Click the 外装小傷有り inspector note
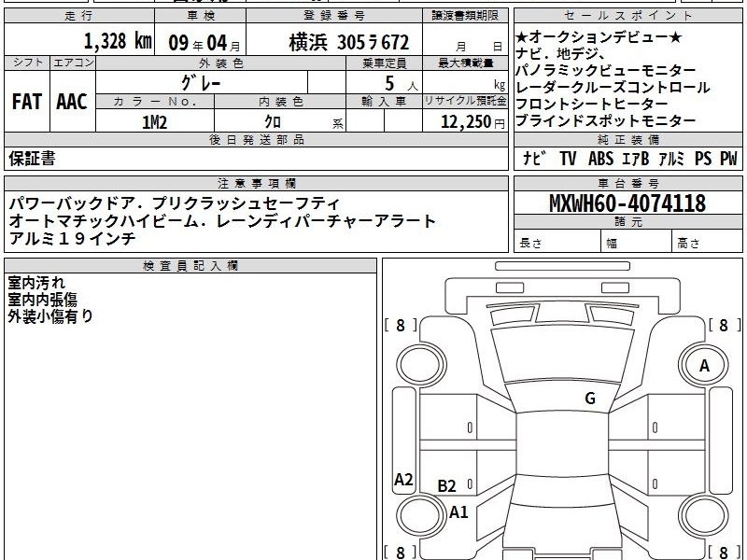 (50, 316)
